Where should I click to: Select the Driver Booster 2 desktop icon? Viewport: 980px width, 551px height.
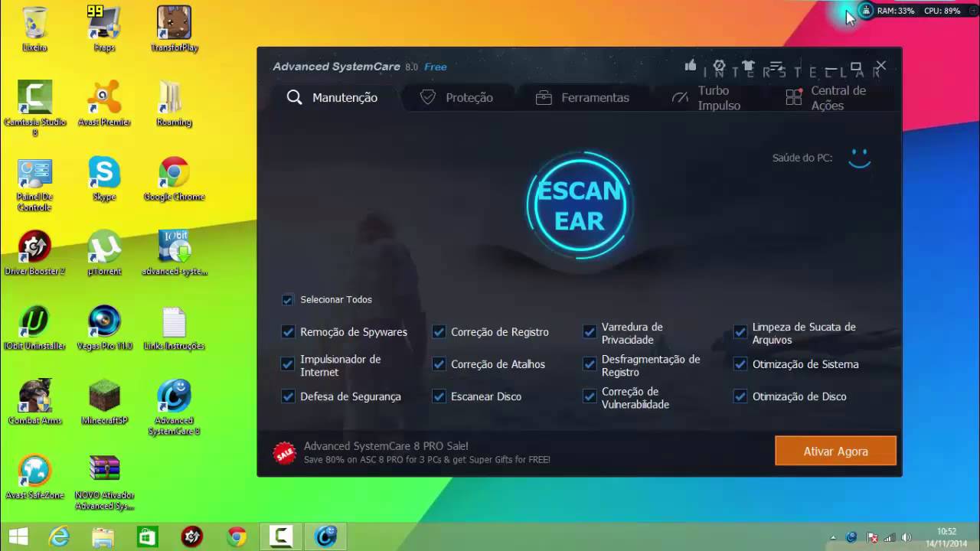click(x=34, y=253)
